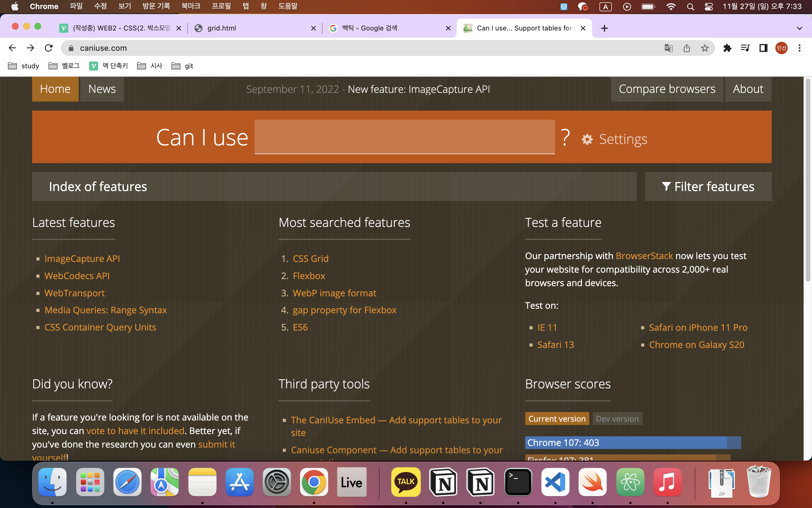Open the 벨로그 bookmarks folder
This screenshot has height=508, width=812.
click(x=64, y=66)
